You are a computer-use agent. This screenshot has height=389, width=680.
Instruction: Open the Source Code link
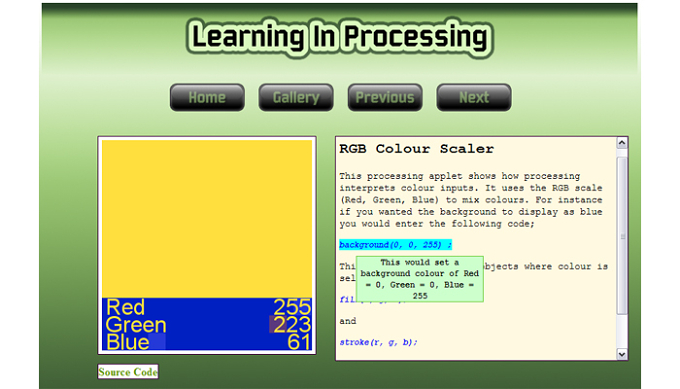(128, 372)
